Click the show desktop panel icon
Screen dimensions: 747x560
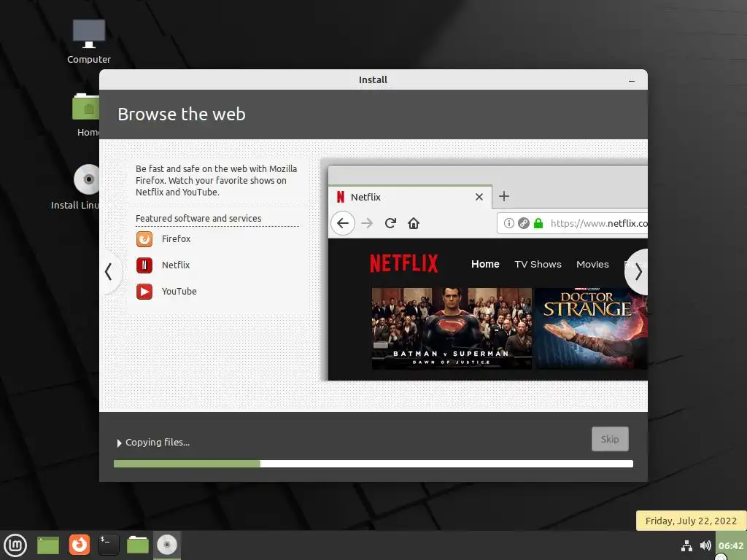(x=48, y=545)
